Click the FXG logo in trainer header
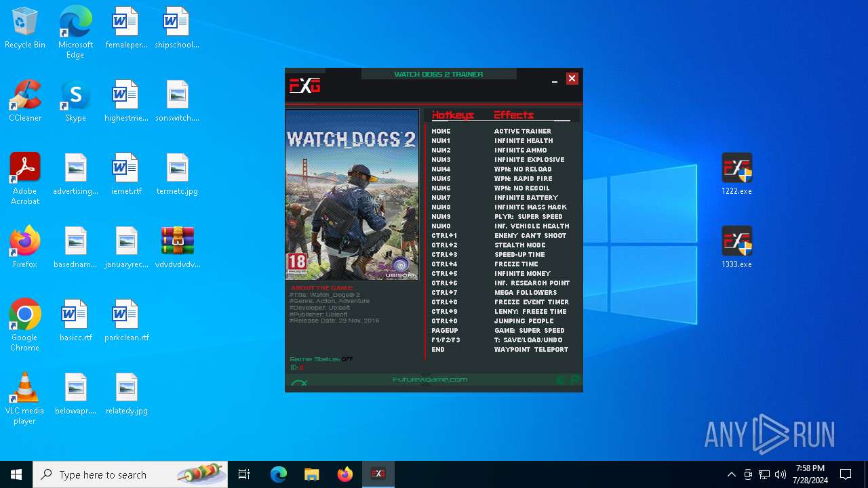 pos(305,85)
